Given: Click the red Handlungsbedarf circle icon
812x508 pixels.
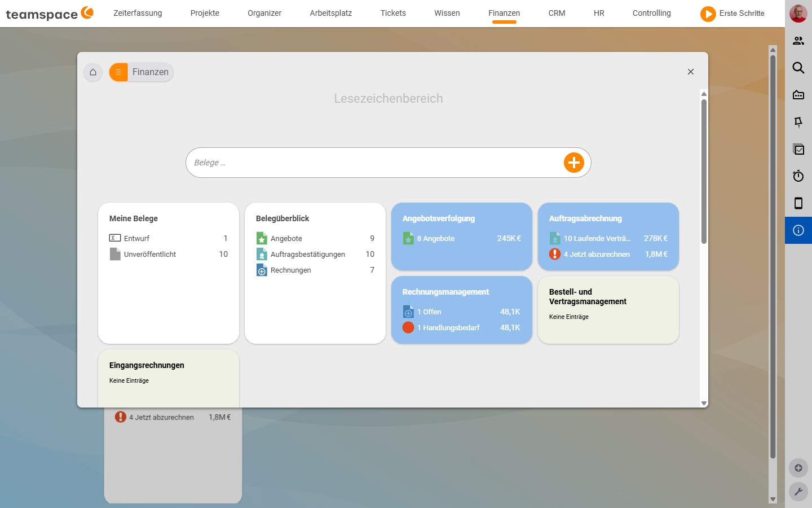Looking at the screenshot, I should (408, 327).
